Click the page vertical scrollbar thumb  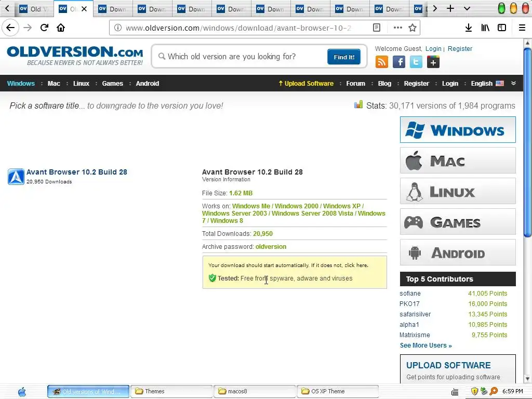527,142
